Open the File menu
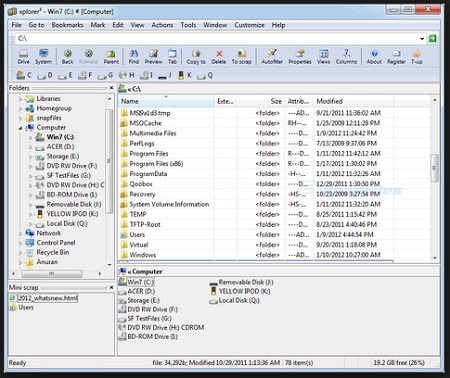The image size is (450, 378). tap(16, 25)
